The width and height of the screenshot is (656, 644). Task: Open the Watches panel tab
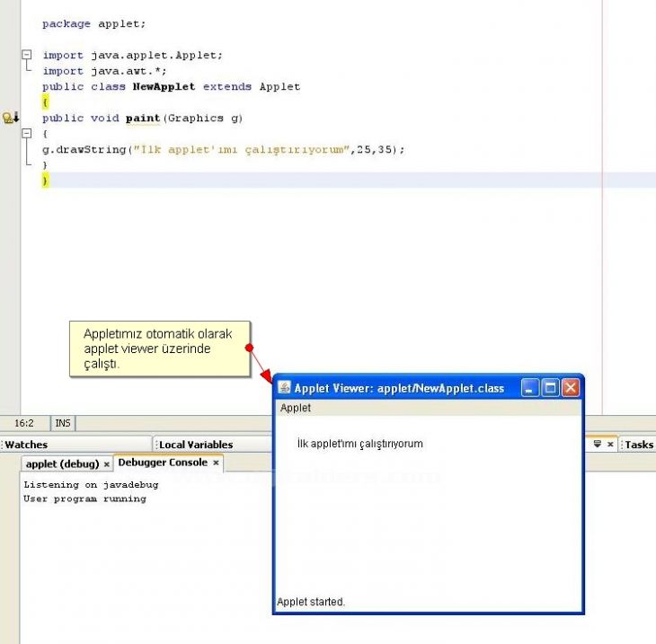pos(26,445)
